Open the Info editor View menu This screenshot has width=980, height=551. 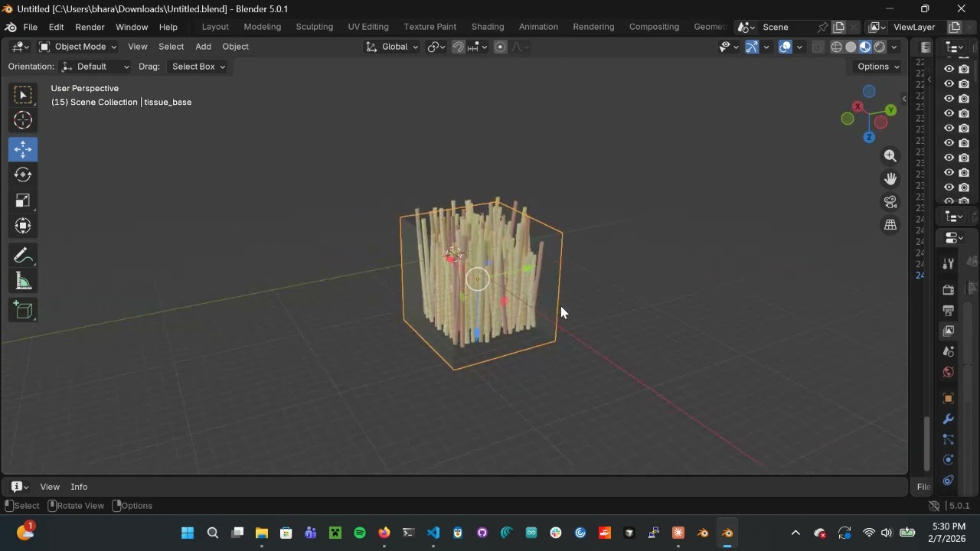50,487
